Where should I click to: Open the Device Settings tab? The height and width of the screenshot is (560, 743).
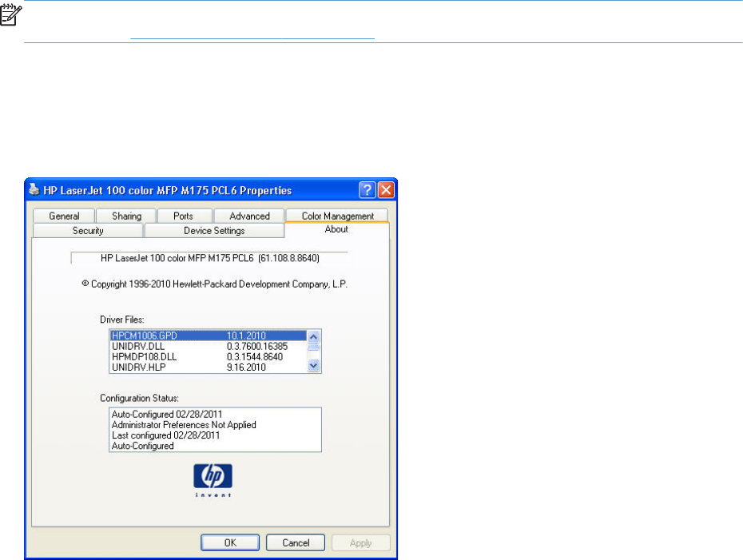214,231
